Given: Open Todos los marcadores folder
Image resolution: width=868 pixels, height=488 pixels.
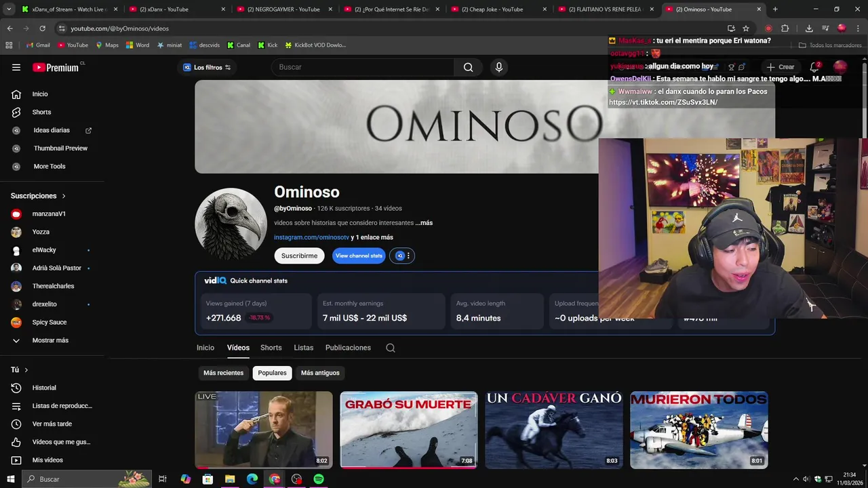Looking at the screenshot, I should pyautogui.click(x=830, y=45).
